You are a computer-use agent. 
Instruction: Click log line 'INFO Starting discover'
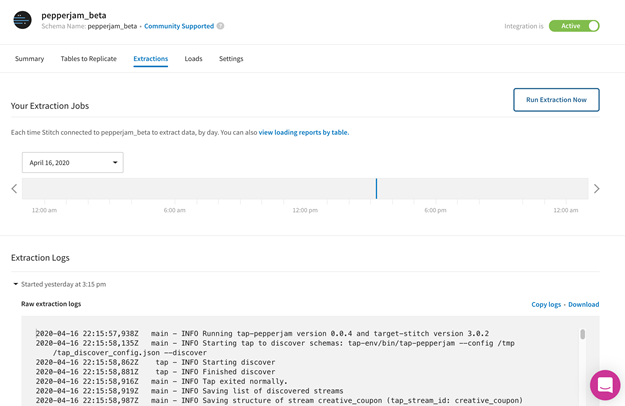155,362
